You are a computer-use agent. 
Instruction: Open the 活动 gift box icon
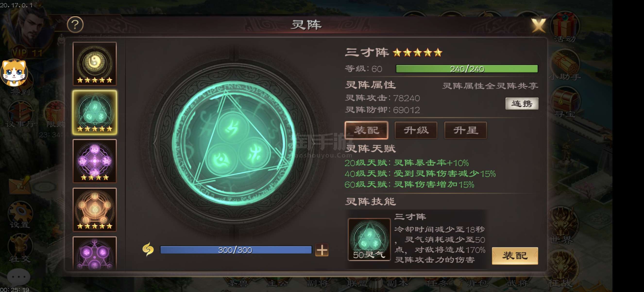click(565, 27)
